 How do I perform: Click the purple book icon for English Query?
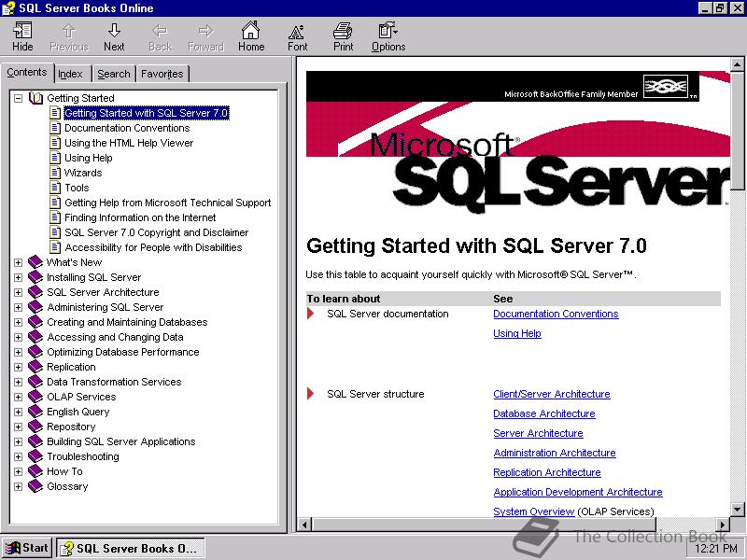[35, 412]
